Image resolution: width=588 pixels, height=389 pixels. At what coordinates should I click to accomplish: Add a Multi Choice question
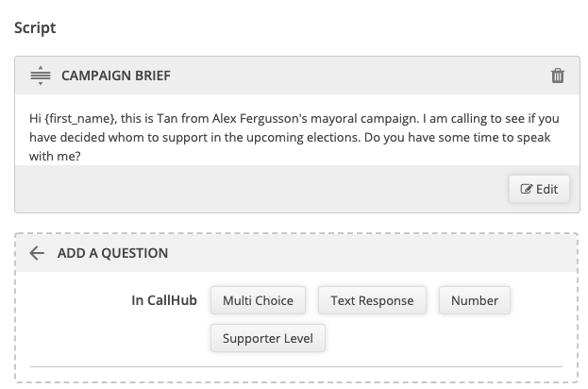(258, 300)
